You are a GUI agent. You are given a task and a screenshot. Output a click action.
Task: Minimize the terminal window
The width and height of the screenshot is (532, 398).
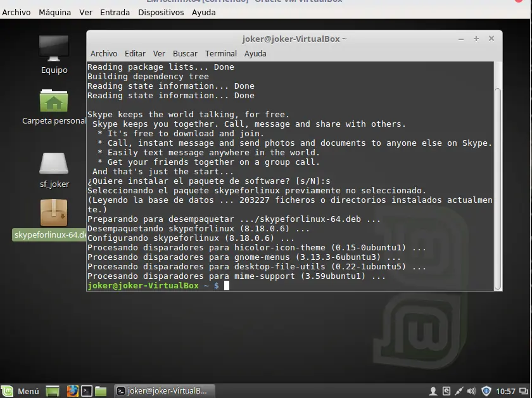(x=461, y=39)
